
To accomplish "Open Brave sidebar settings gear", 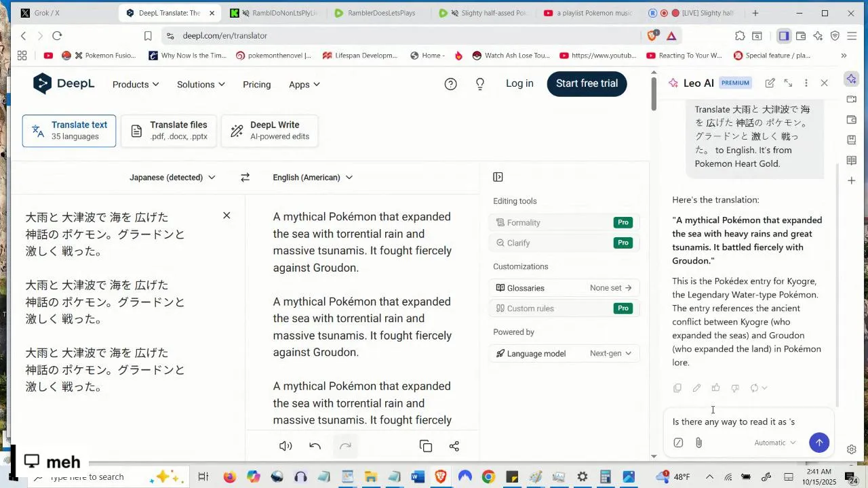I will tap(852, 449).
